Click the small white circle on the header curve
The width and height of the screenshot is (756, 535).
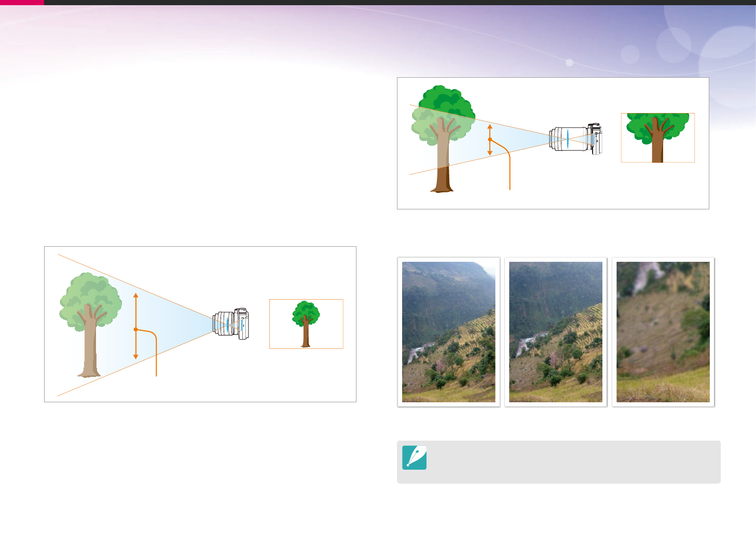[x=569, y=62]
